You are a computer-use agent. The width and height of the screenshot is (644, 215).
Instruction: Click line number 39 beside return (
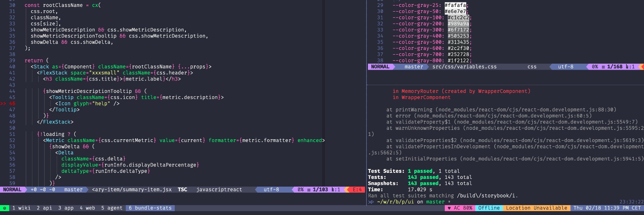[12, 61]
